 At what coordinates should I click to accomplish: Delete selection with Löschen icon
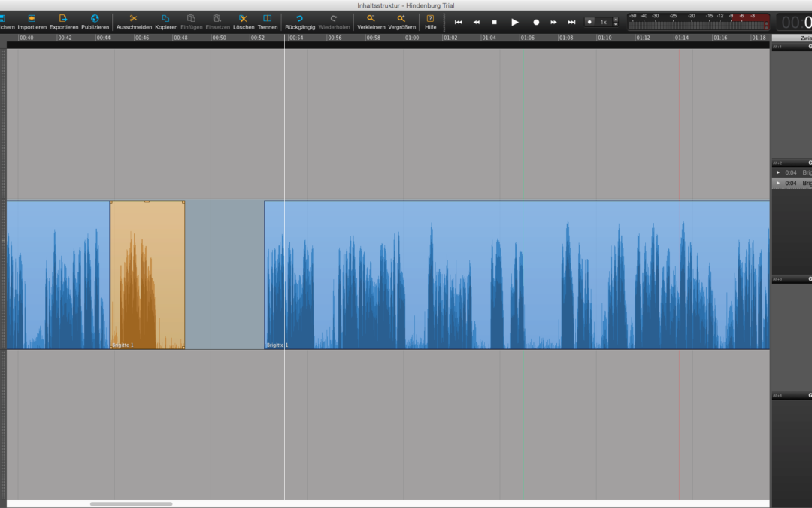click(x=244, y=19)
